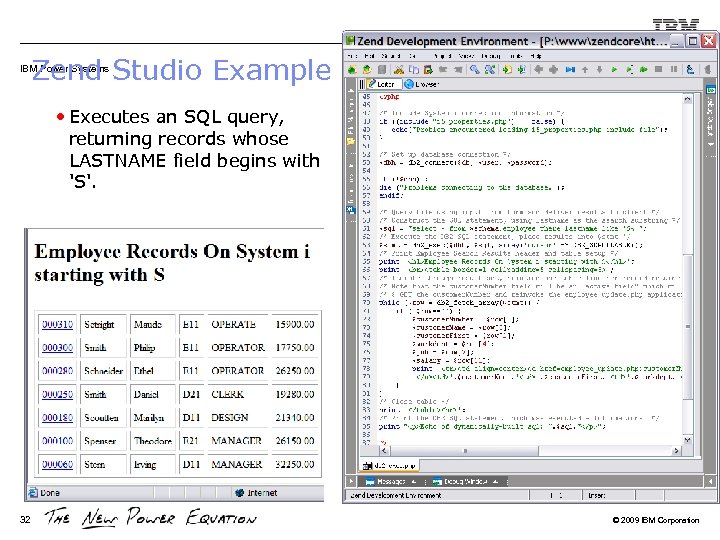This screenshot has height=540, width=720.
Task: Click the blue icon atop the right sidebar
Action: 711,89
